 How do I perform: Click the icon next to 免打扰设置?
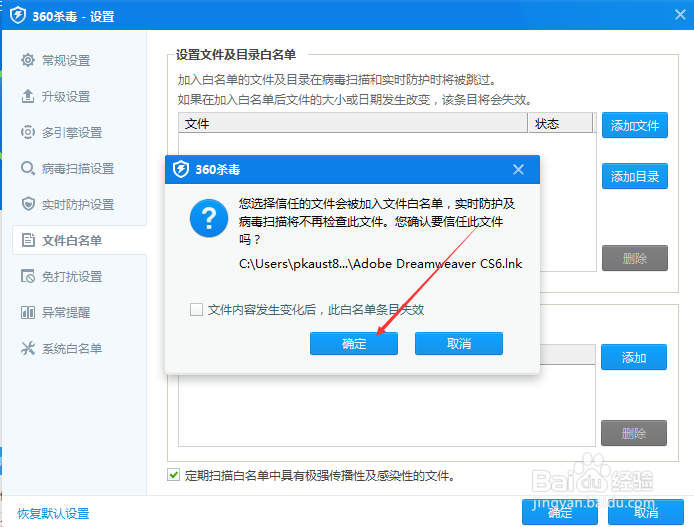pos(28,276)
